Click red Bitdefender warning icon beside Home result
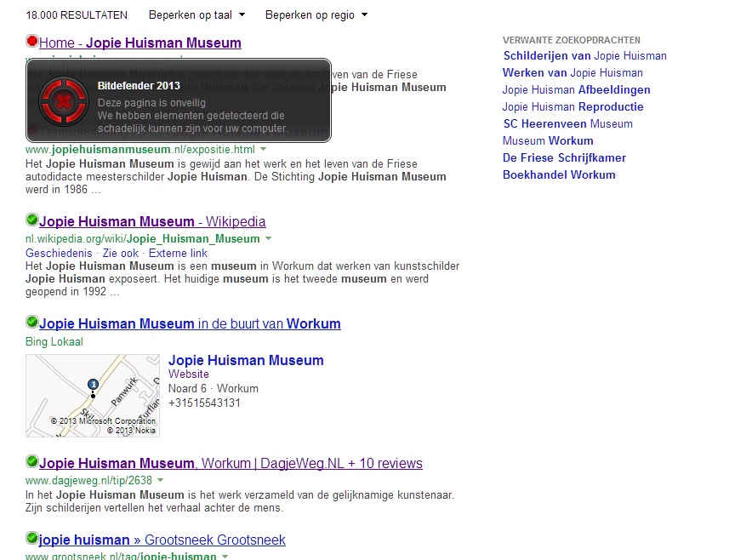Image resolution: width=735 pixels, height=560 pixels. pos(31,41)
